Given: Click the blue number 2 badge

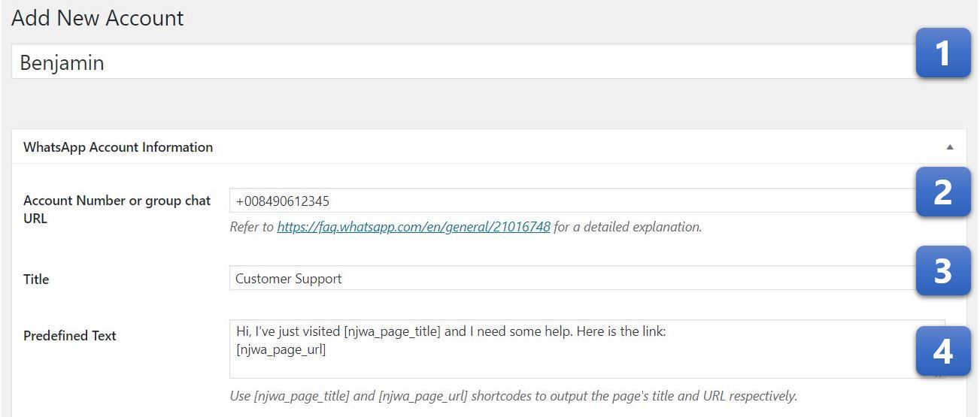Looking at the screenshot, I should pos(942,192).
